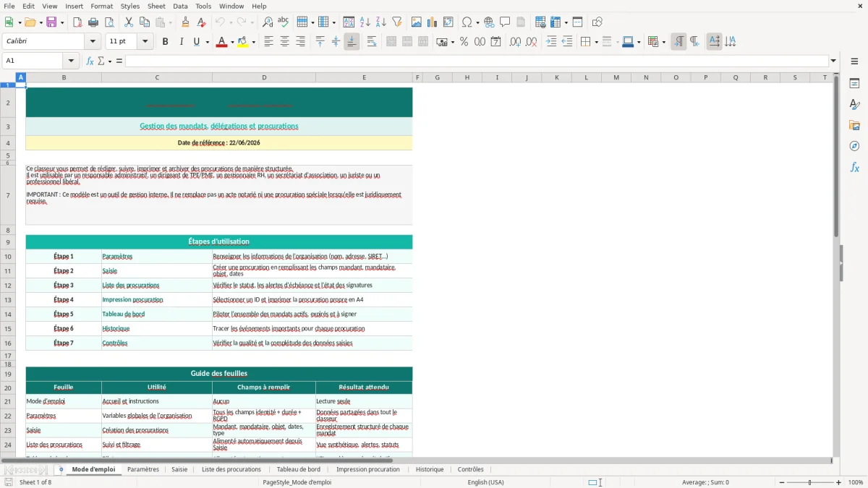Click column header C

point(157,77)
